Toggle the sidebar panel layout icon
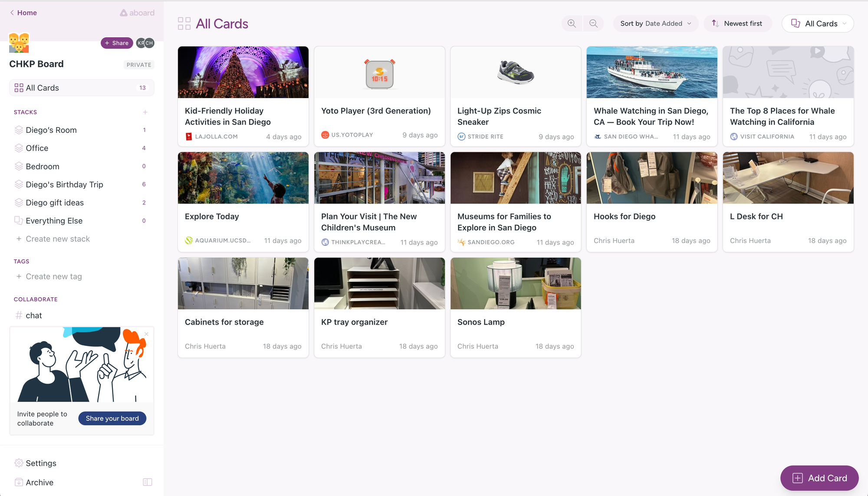This screenshot has width=868, height=496. [x=148, y=482]
